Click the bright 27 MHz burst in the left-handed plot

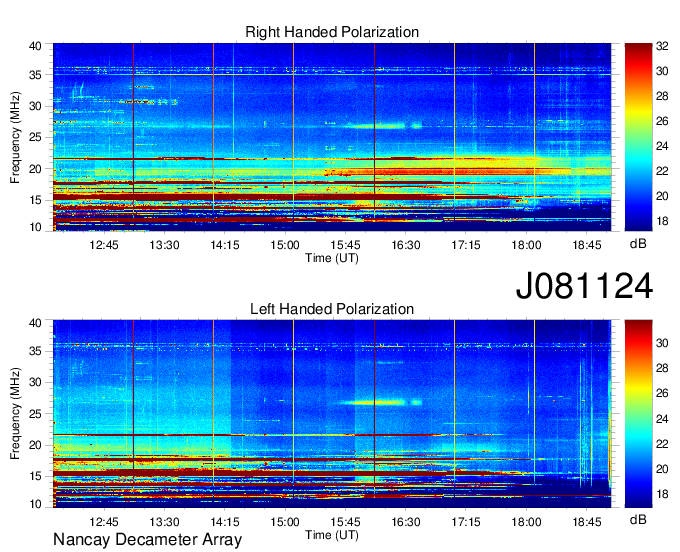pyautogui.click(x=382, y=402)
